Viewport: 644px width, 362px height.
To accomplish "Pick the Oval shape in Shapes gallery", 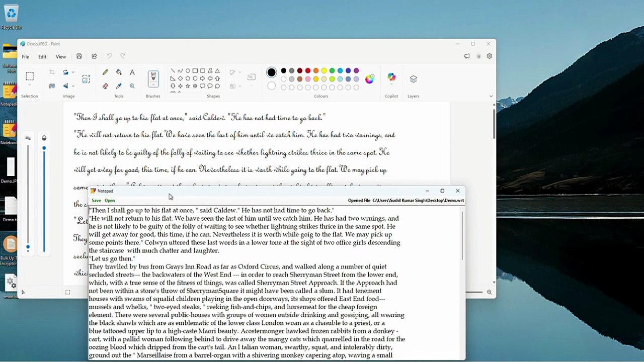I will [x=188, y=71].
